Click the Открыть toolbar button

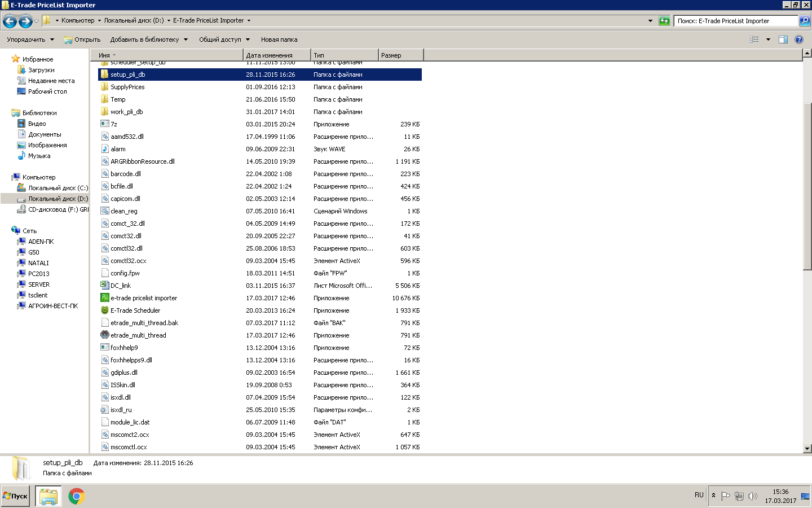[x=82, y=40]
